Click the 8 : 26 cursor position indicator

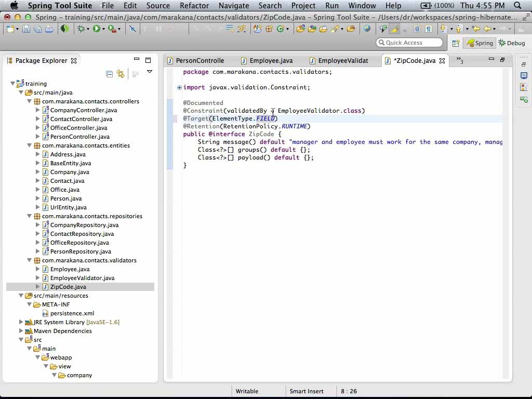(349, 391)
